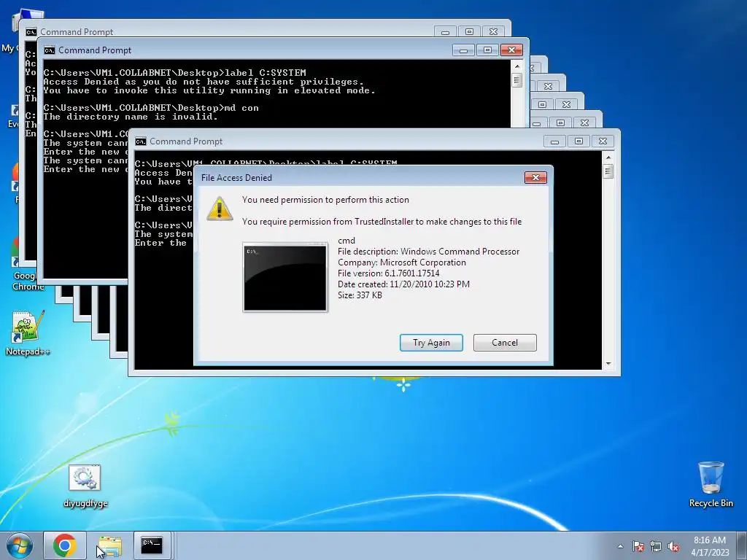
Task: Launch Google Chrome from the taskbar
Action: (x=65, y=545)
